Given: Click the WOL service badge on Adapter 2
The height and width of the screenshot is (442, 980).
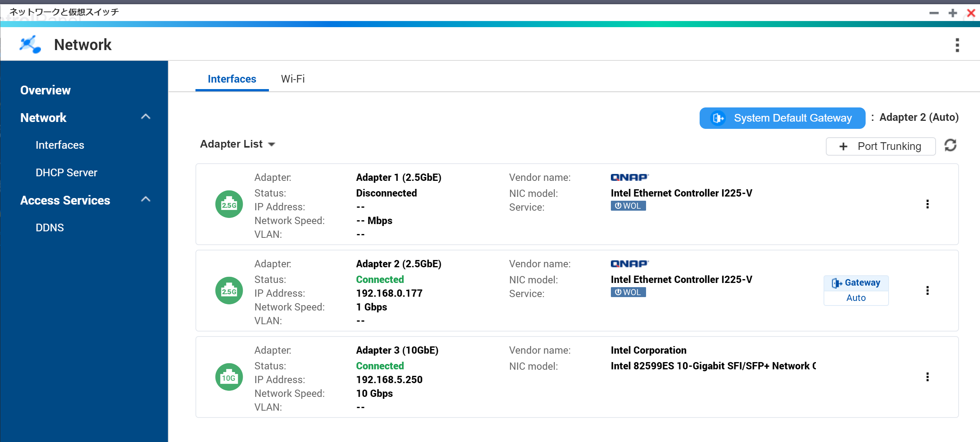Looking at the screenshot, I should click(x=628, y=292).
